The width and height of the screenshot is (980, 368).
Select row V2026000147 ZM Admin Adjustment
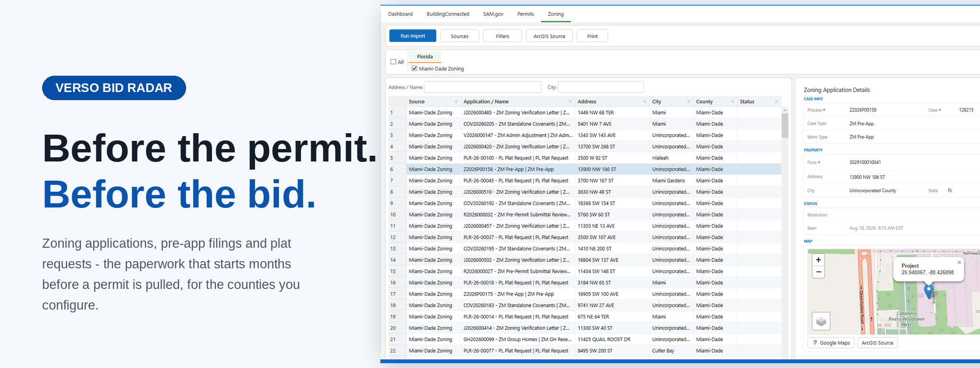click(585, 135)
